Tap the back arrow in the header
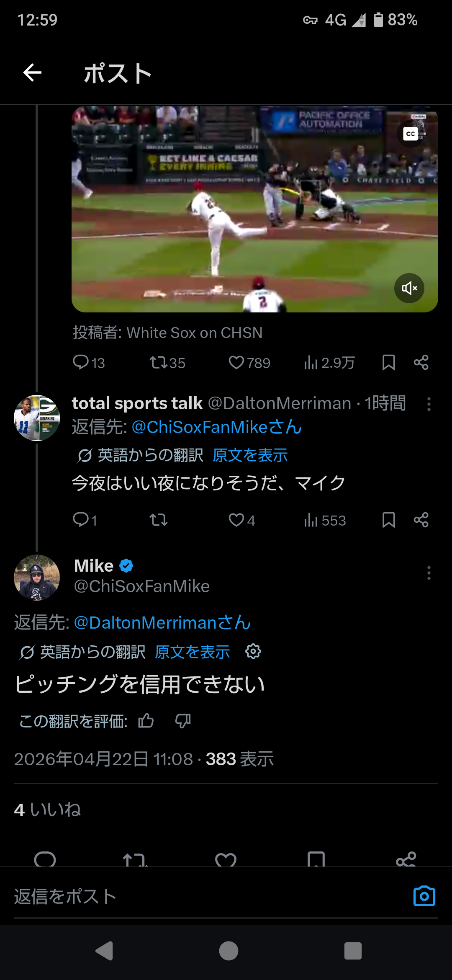Screen dimensions: 452x980 [x=32, y=73]
